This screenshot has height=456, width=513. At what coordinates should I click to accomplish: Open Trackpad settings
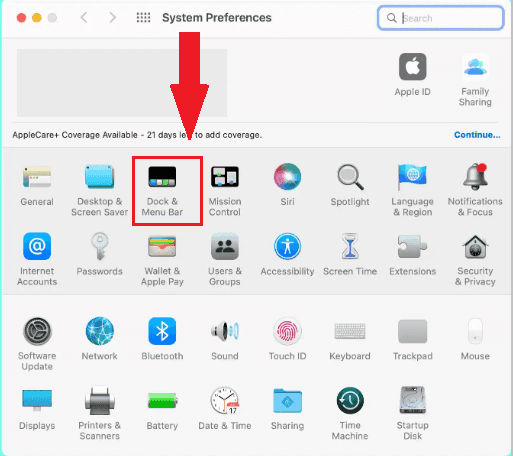coord(413,331)
